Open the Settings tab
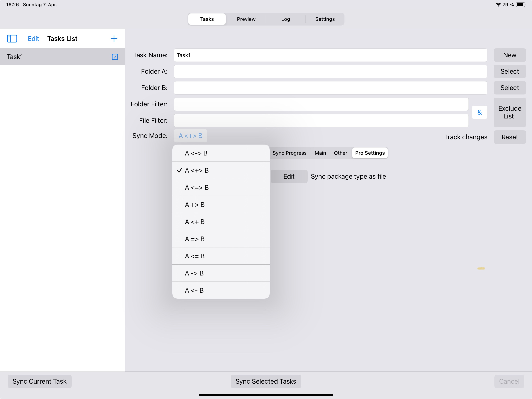The image size is (532, 399). (x=325, y=19)
